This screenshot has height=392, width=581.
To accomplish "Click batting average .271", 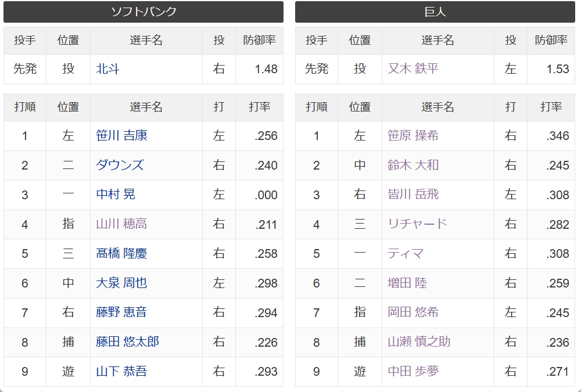I will 558,372.
